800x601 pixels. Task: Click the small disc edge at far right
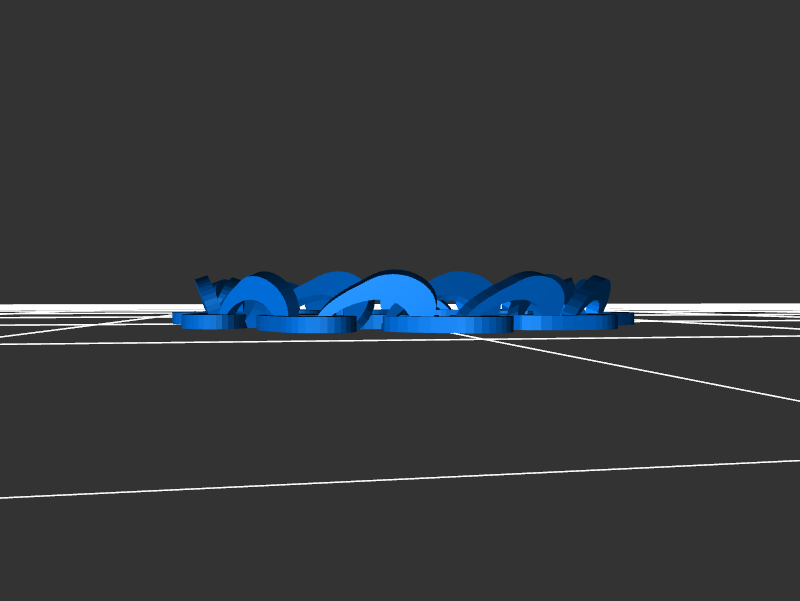tap(626, 319)
